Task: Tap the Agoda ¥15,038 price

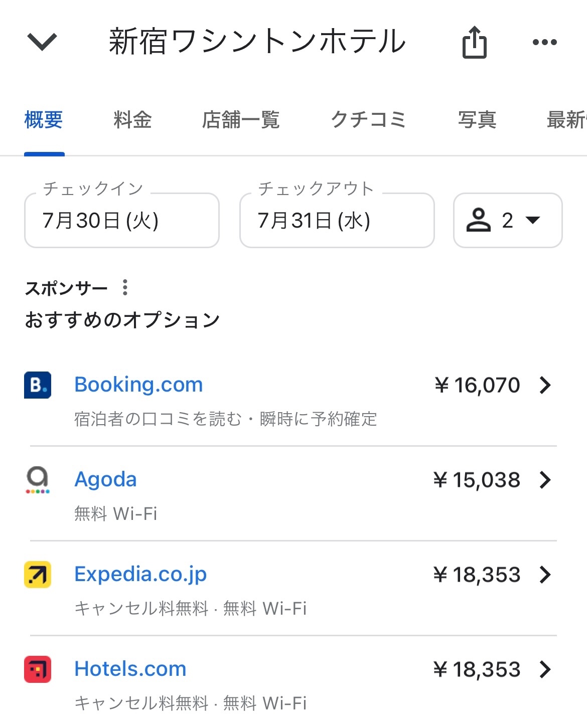Action: click(x=477, y=480)
